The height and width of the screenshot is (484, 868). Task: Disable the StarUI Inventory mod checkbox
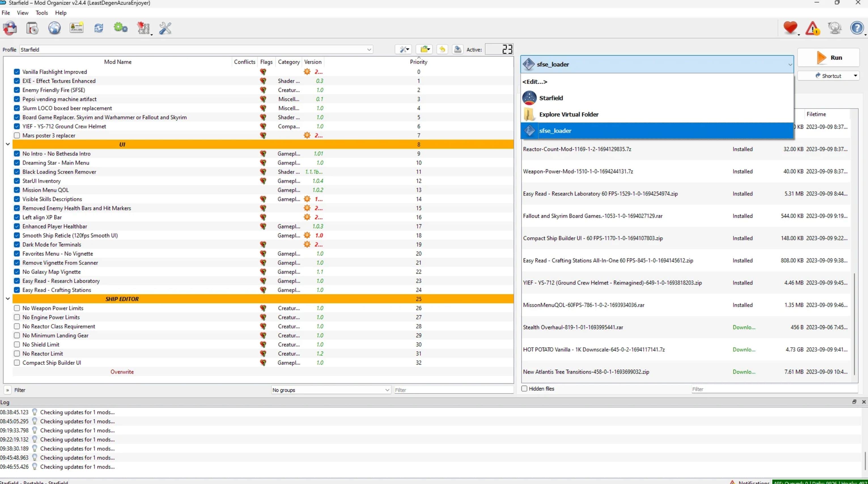[x=17, y=181]
